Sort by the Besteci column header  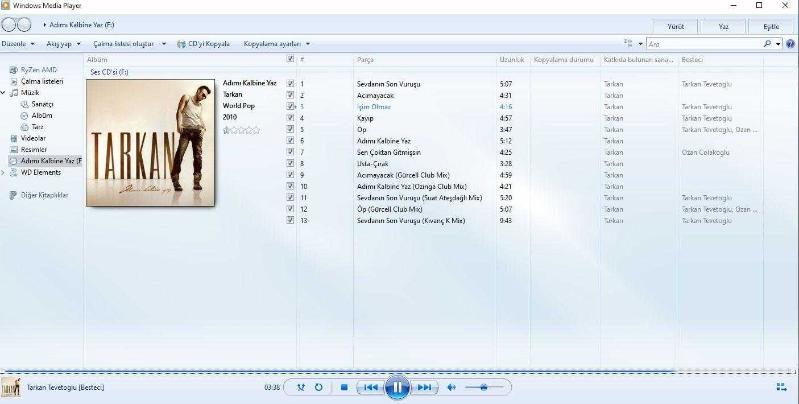692,60
